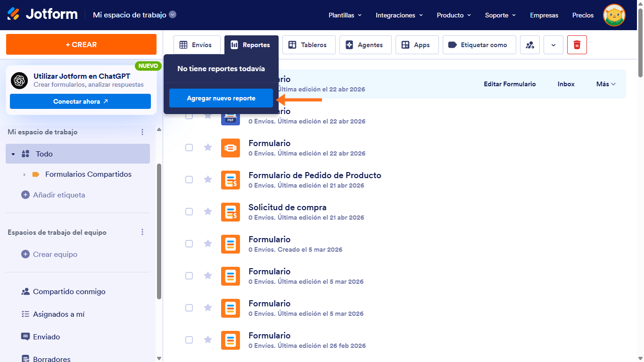Expand the Mi espacio de trabajo workspace selector

pos(173,15)
